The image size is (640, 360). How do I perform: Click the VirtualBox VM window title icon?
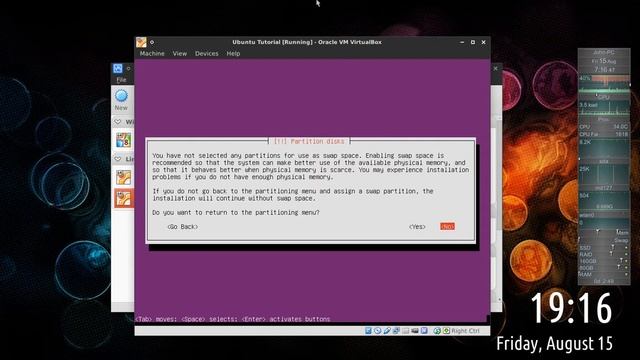coord(141,42)
